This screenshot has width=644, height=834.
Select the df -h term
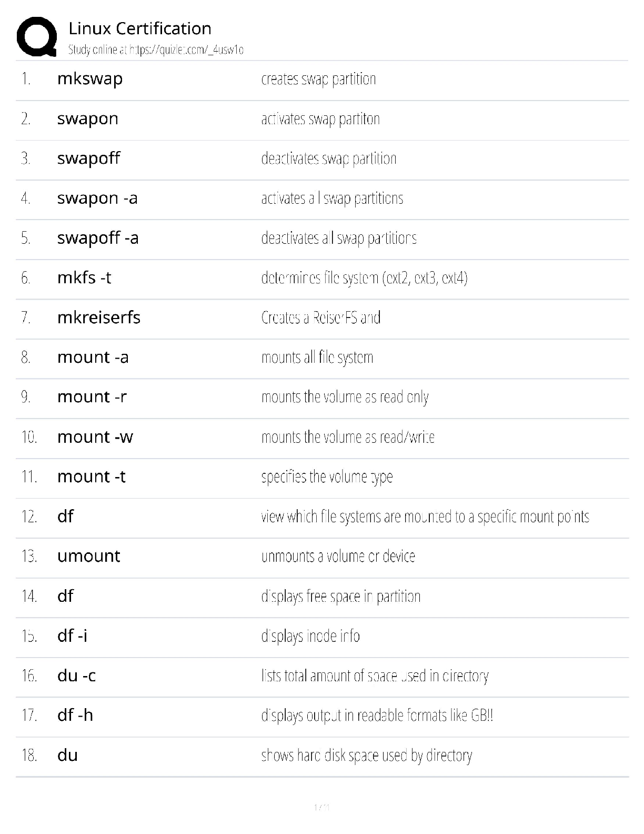(x=75, y=716)
